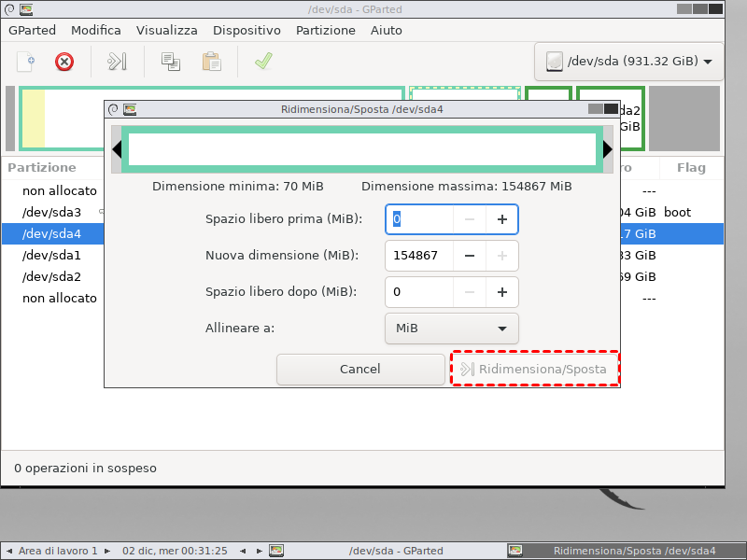The width and height of the screenshot is (747, 560).
Task: Click the GParted main window menu icon in the title bar
Action: click(9, 9)
